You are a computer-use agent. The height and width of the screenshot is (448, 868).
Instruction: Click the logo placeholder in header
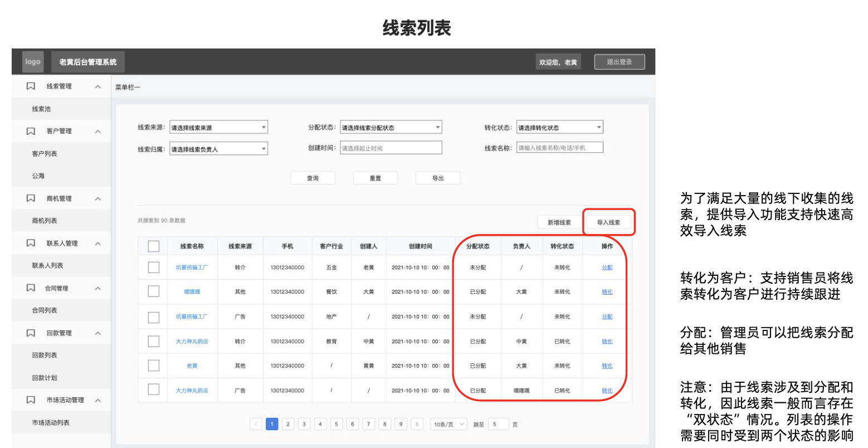33,62
